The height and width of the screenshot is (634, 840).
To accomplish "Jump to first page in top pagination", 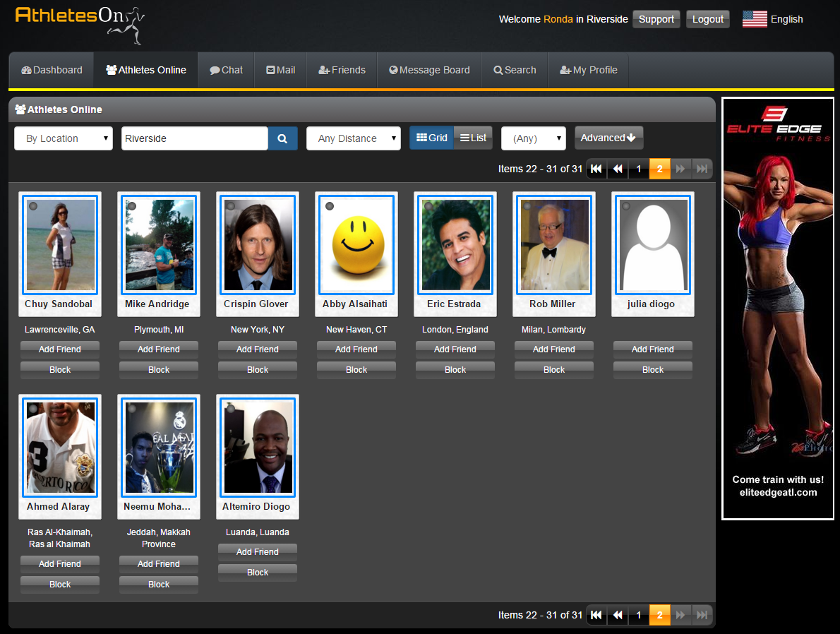I will (x=596, y=169).
